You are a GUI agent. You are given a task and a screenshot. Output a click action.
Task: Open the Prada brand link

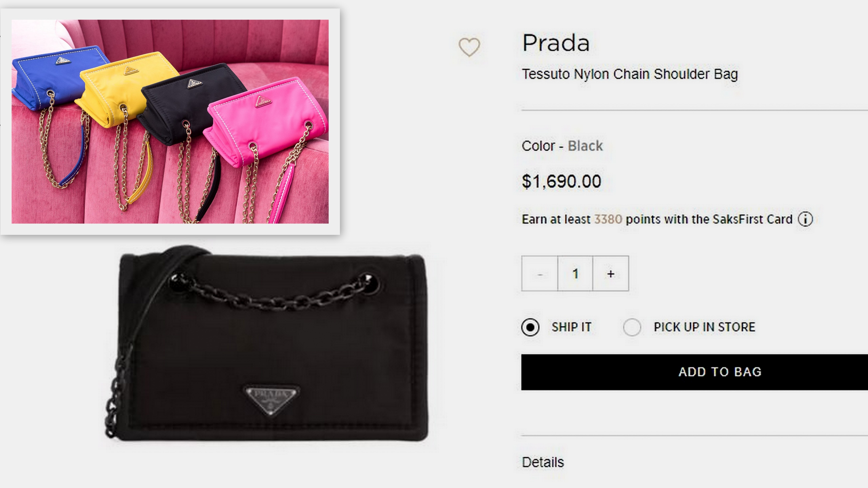click(556, 43)
